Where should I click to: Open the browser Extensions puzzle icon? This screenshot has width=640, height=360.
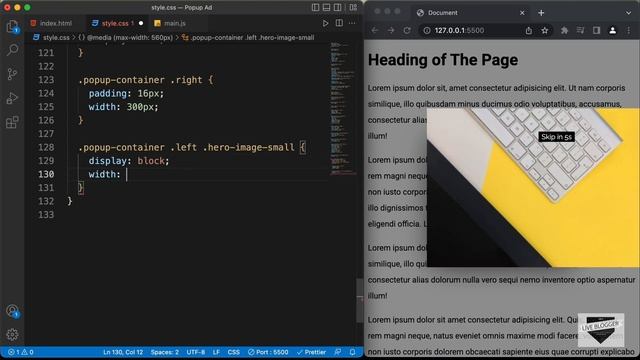(x=564, y=30)
